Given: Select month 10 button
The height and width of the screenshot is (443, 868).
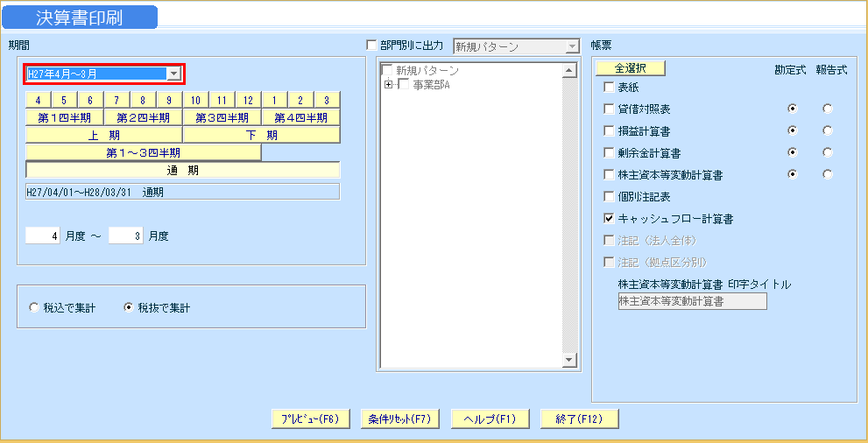Looking at the screenshot, I should pos(195,100).
